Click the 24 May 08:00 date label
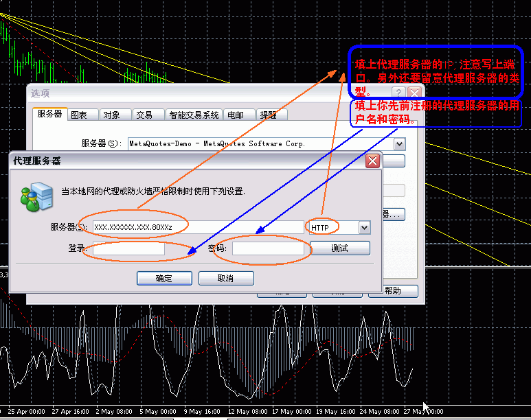 379,412
